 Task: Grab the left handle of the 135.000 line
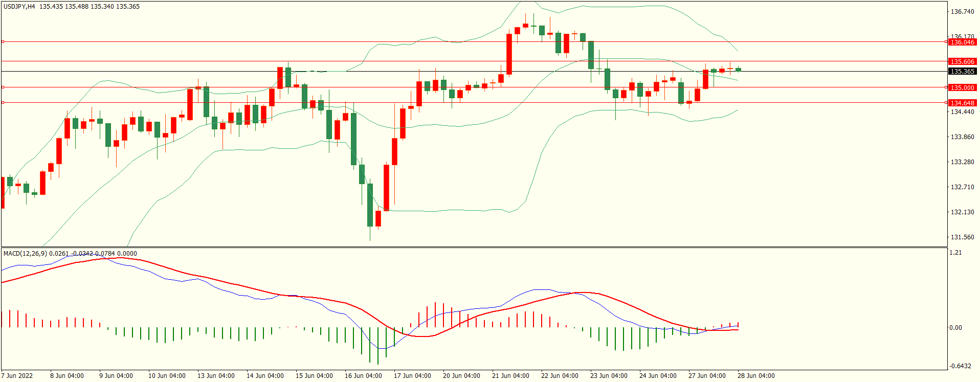point(3,87)
